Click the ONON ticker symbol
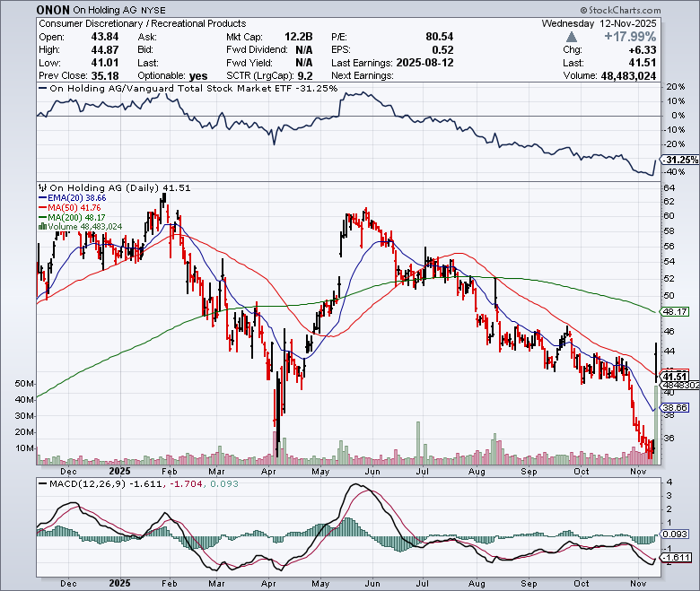Image resolution: width=700 pixels, height=591 pixels. [x=53, y=10]
